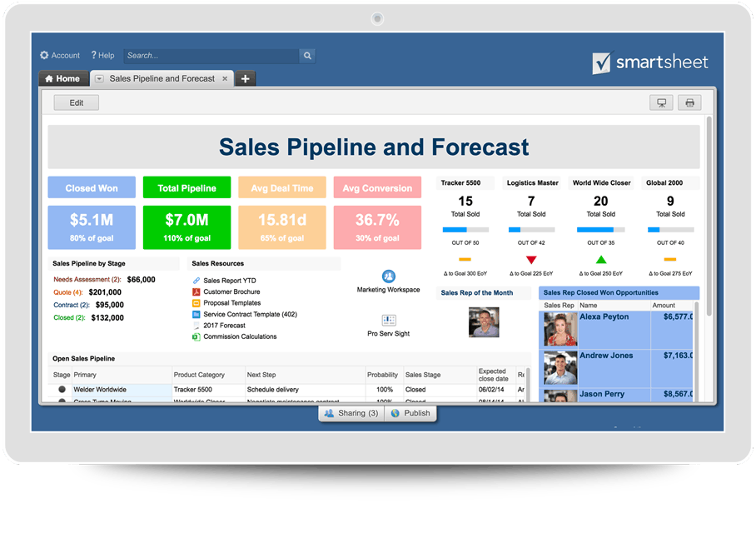756x533 pixels.
Task: Open a new tab with the plus icon
Action: pos(245,77)
